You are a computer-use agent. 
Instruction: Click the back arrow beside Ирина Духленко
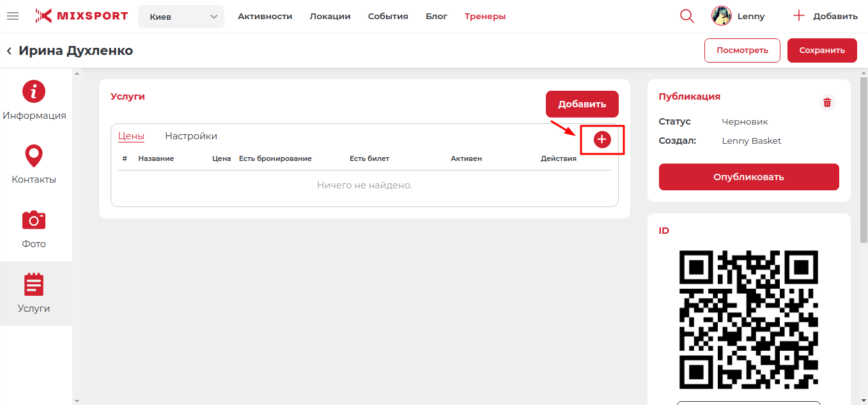point(9,50)
